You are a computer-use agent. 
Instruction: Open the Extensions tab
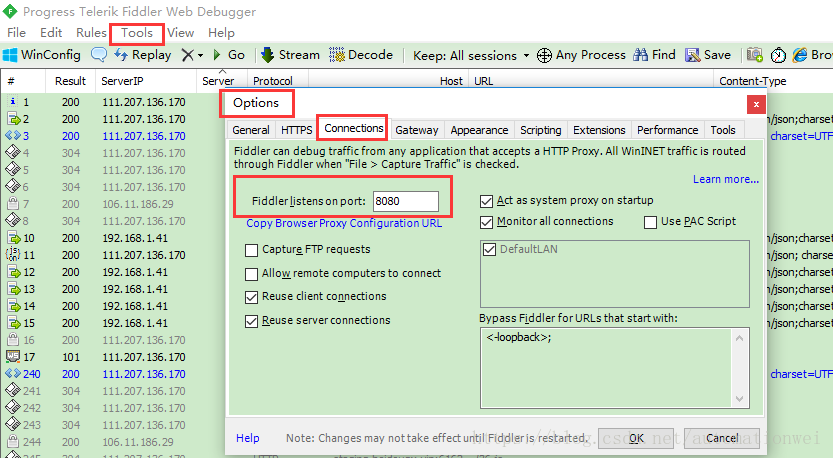click(599, 130)
